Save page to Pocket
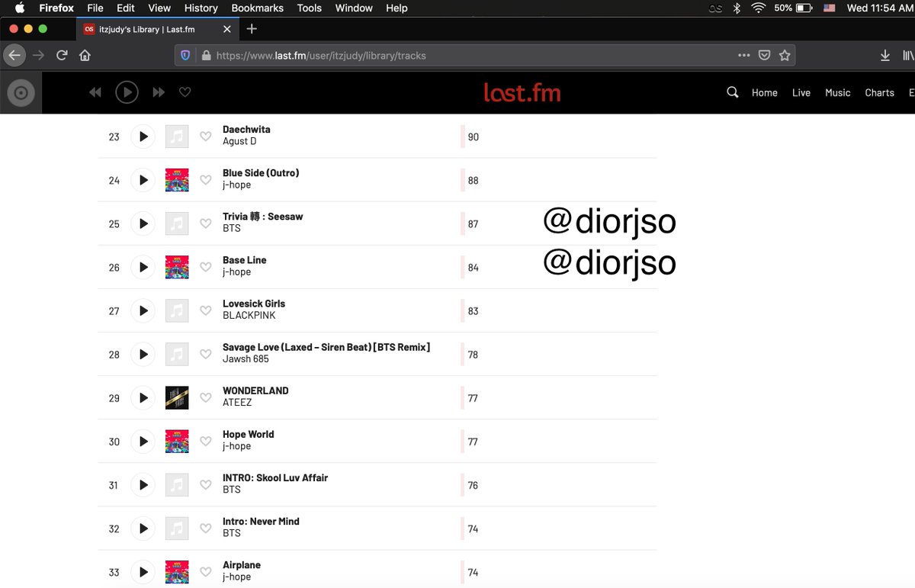Viewport: 915px width, 588px height. [x=764, y=56]
